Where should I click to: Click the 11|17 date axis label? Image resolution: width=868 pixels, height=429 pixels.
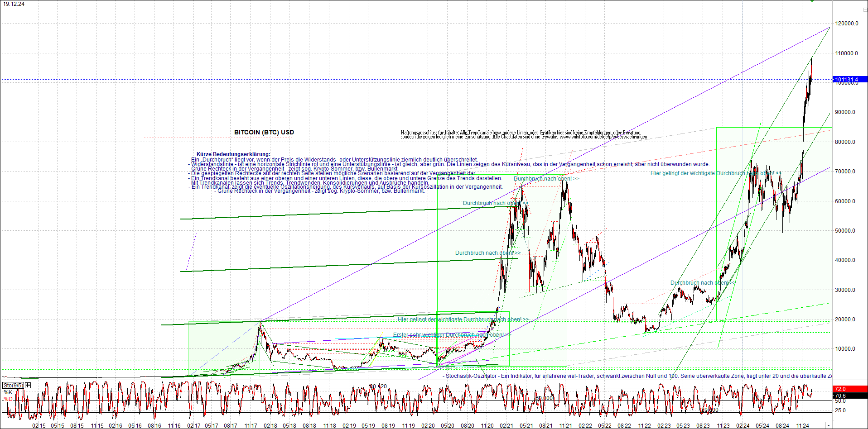251,425
